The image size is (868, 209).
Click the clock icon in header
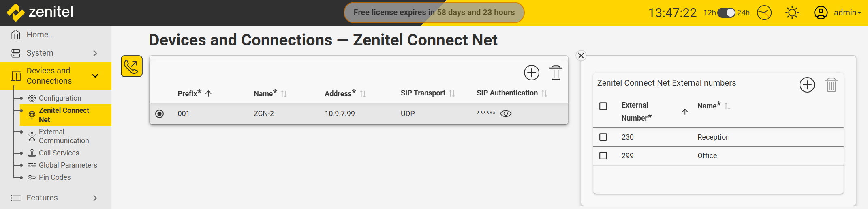(764, 13)
